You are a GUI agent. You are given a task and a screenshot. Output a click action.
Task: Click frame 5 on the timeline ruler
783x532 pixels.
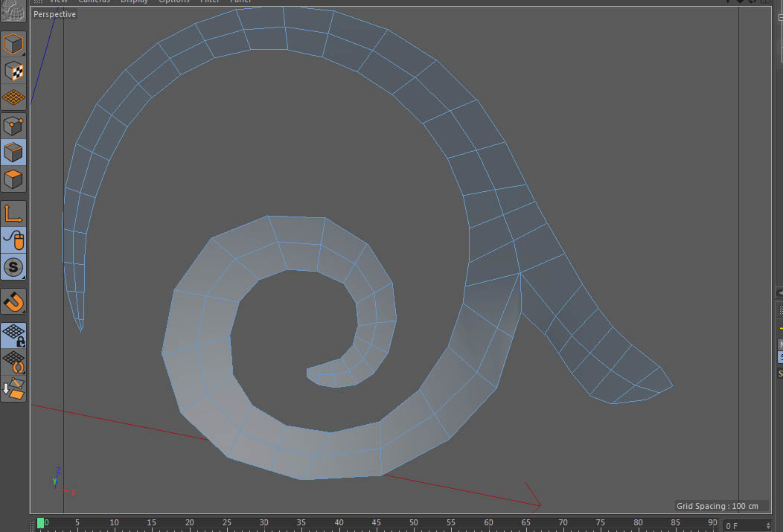77,522
